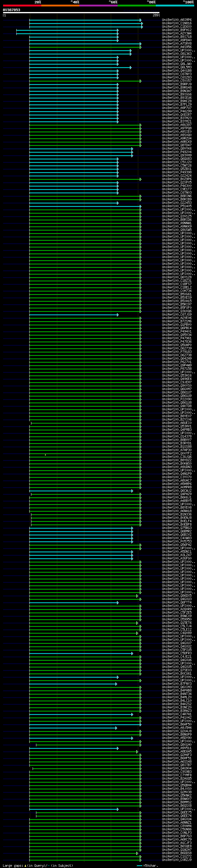Click hit label UniRef100_A8NNZ1

coord(177,822)
